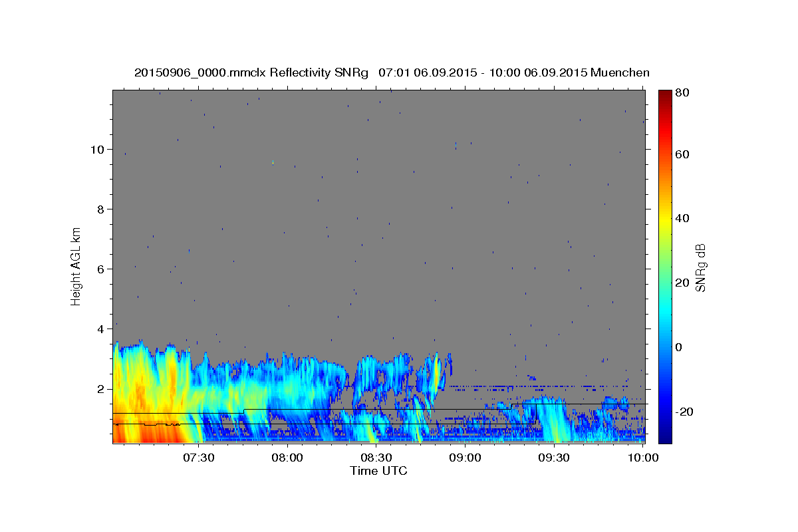Click the 09:00 time tick label
798x532 pixels.
pyautogui.click(x=465, y=458)
